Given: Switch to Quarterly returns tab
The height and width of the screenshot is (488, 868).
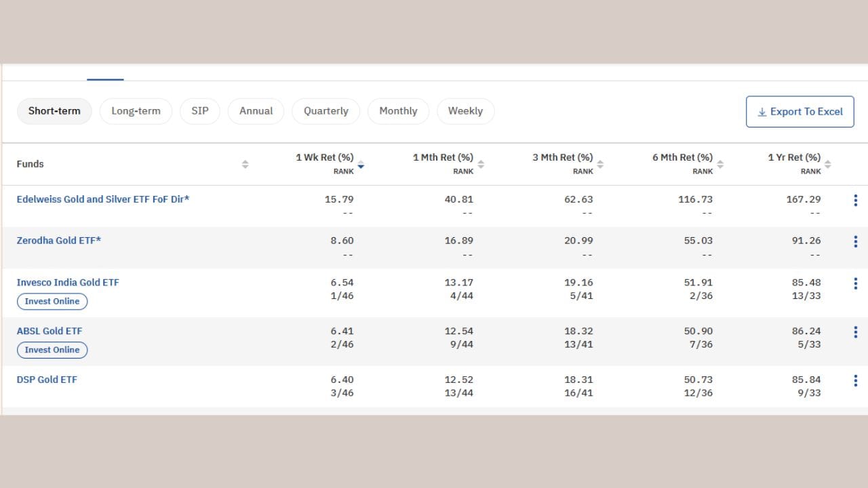Looking at the screenshot, I should 325,111.
